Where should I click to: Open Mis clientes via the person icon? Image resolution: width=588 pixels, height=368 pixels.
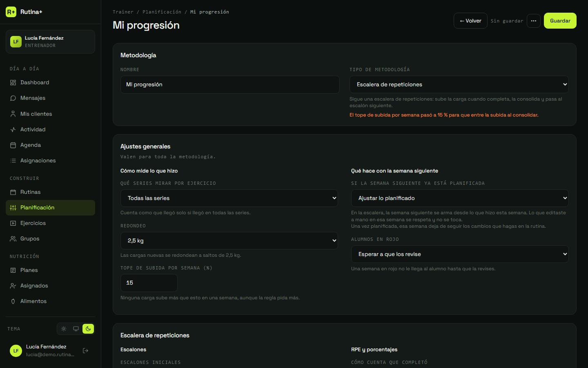click(13, 114)
